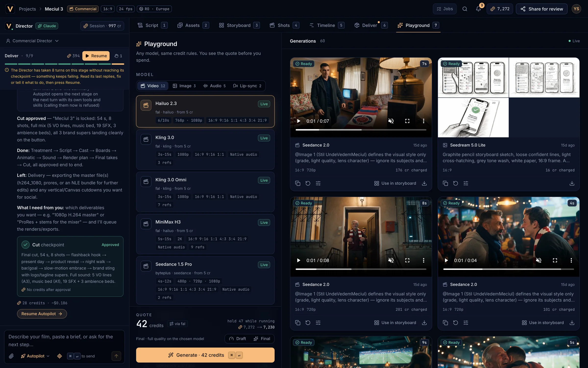Viewport: 588px width, 368px height.
Task: Go to the Storyboard tab
Action: (239, 25)
